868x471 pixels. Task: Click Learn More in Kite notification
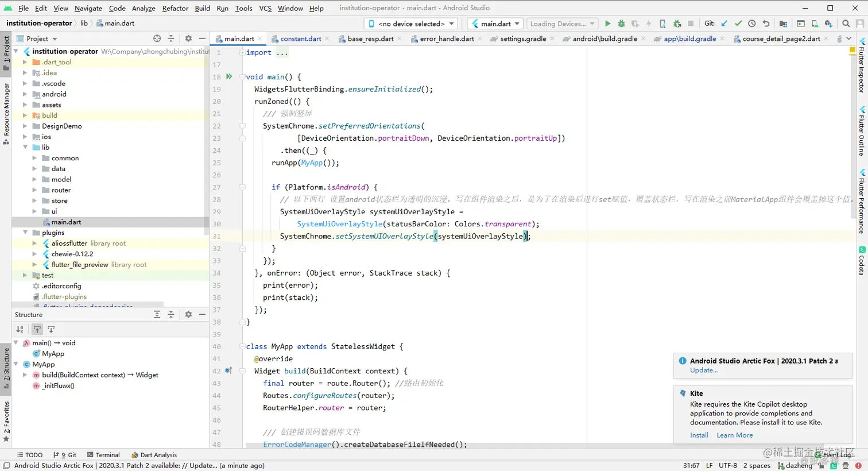coord(735,435)
